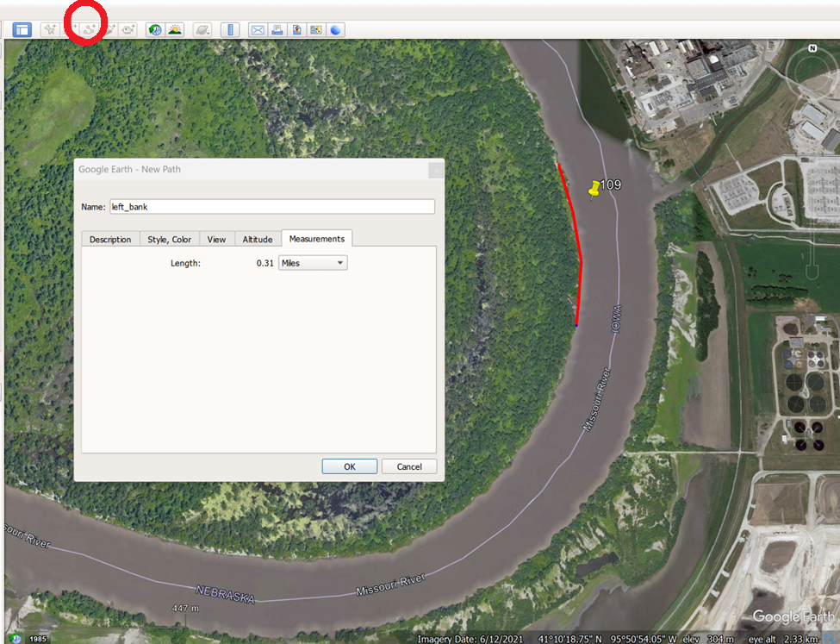
Task: Select the Add Polygon tool
Action: click(x=69, y=28)
